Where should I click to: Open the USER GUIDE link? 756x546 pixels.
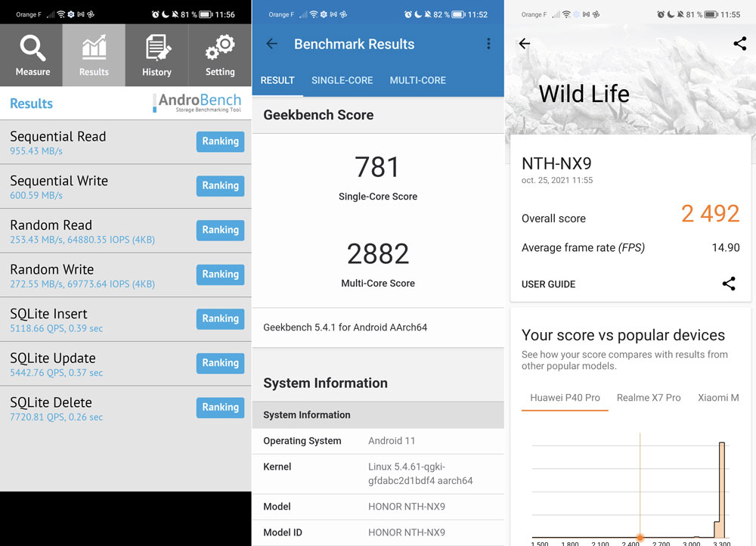coord(548,284)
